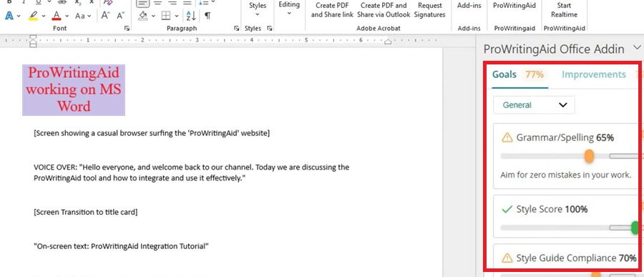The image size is (644, 277).
Task: Open Text Effects and Typography
Action: point(9,16)
